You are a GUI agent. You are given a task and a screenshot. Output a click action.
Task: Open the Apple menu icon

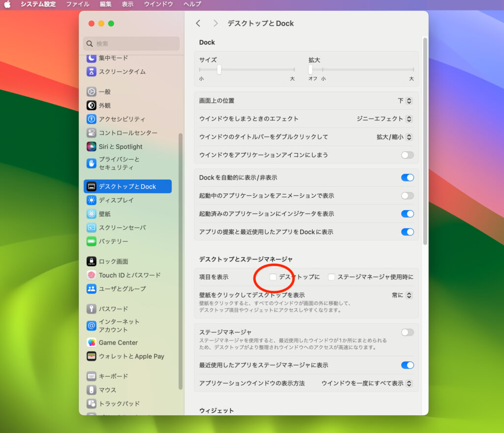pos(7,4)
